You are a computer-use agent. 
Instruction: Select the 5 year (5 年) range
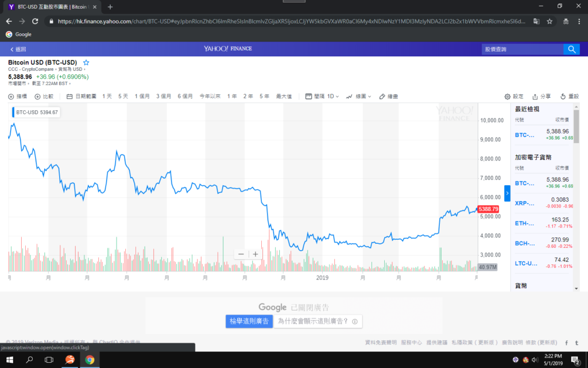point(264,97)
